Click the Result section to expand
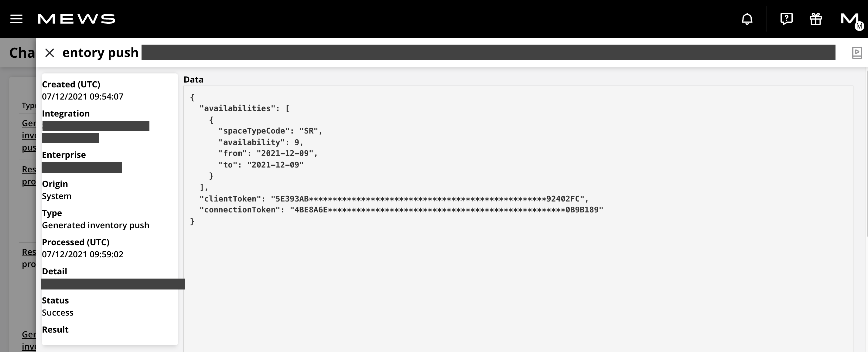Image resolution: width=868 pixels, height=352 pixels. [55, 329]
